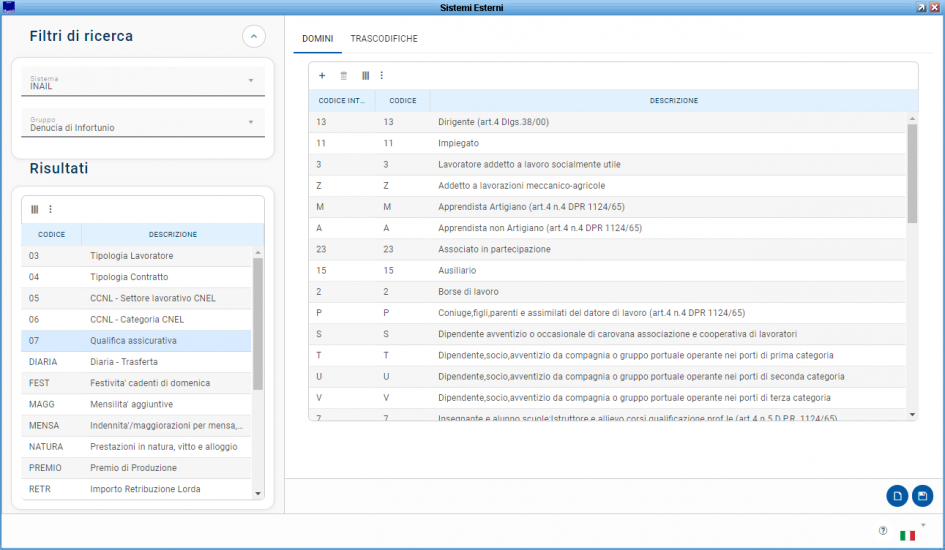
Task: Click the columns icon in the Risultati panel
Action: [x=35, y=209]
